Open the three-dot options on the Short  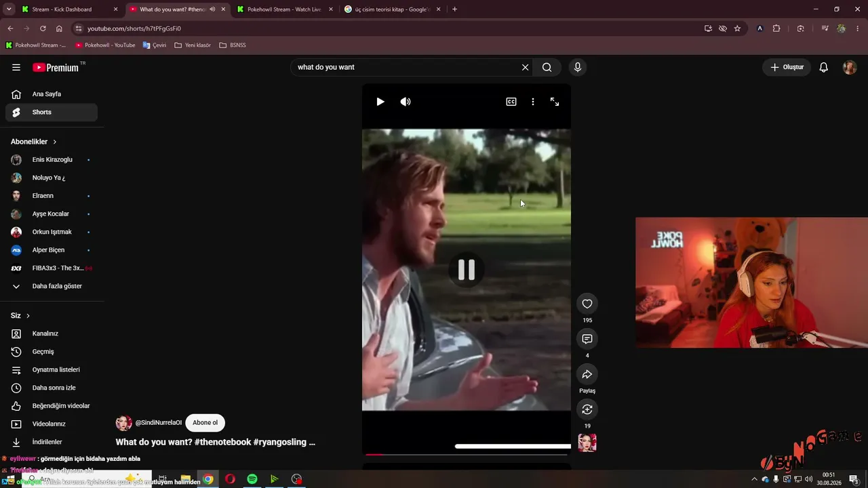(533, 102)
